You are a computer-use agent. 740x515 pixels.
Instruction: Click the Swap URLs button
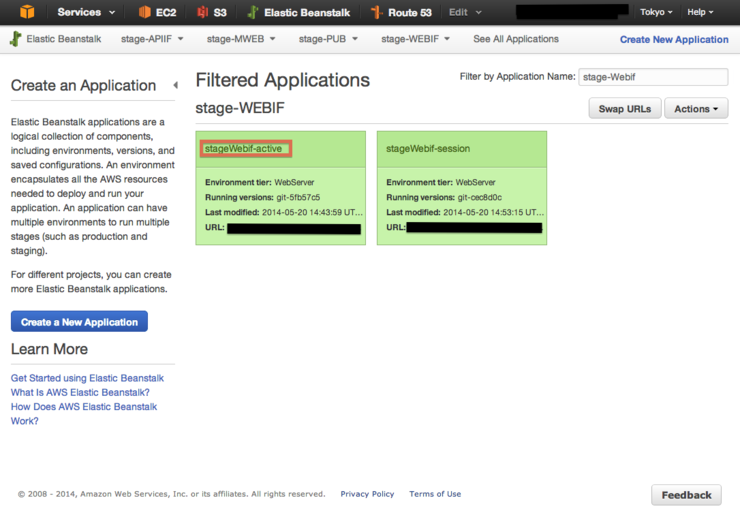tap(625, 109)
